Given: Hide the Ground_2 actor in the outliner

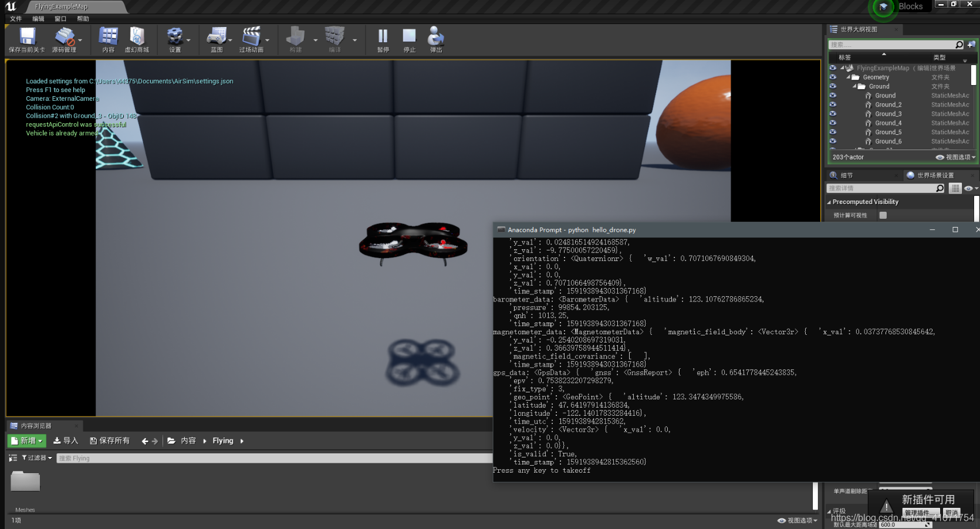Looking at the screenshot, I should 834,104.
